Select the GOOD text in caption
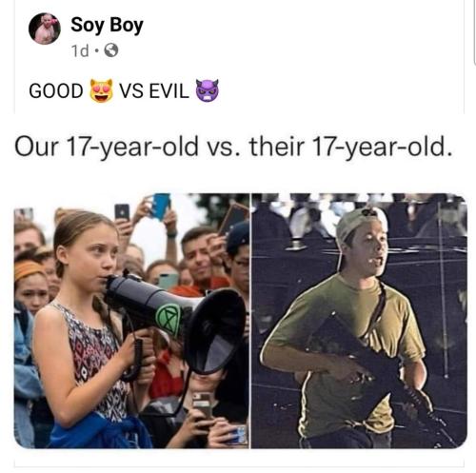The width and height of the screenshot is (476, 473). coord(56,91)
